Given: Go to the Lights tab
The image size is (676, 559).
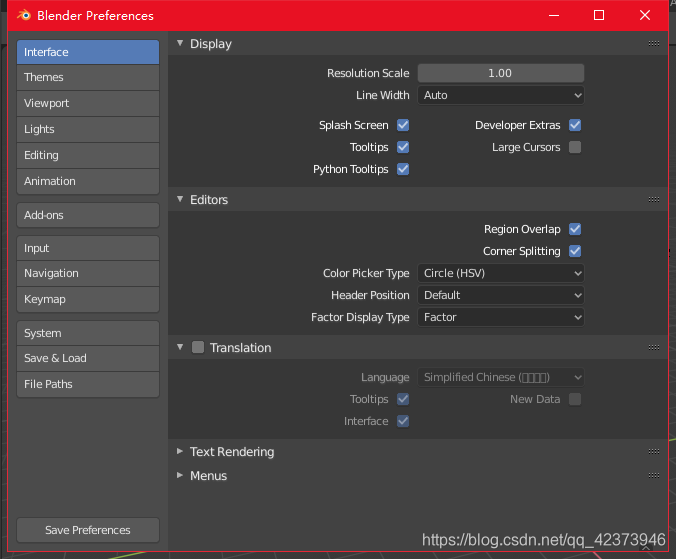Looking at the screenshot, I should (x=88, y=129).
